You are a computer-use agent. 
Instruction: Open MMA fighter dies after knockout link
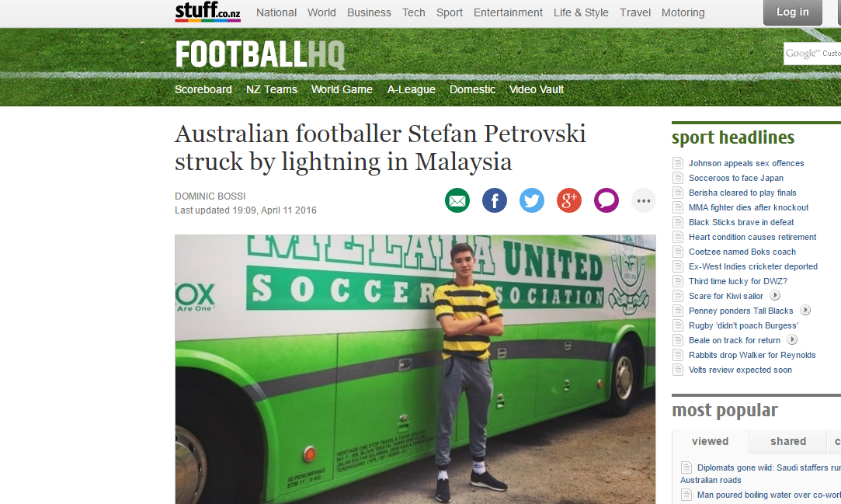[x=749, y=207]
